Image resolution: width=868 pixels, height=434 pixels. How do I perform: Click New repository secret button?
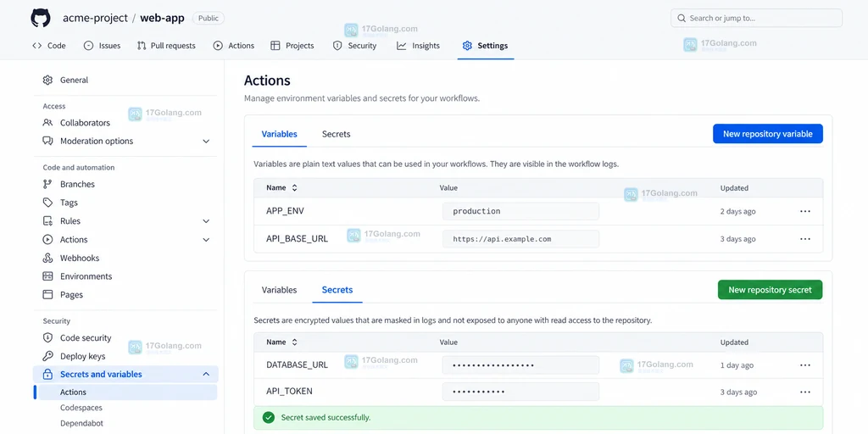coord(770,290)
